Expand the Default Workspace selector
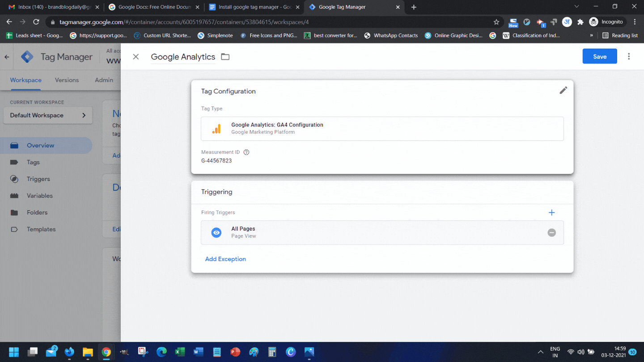This screenshot has height=362, width=644. [48, 115]
